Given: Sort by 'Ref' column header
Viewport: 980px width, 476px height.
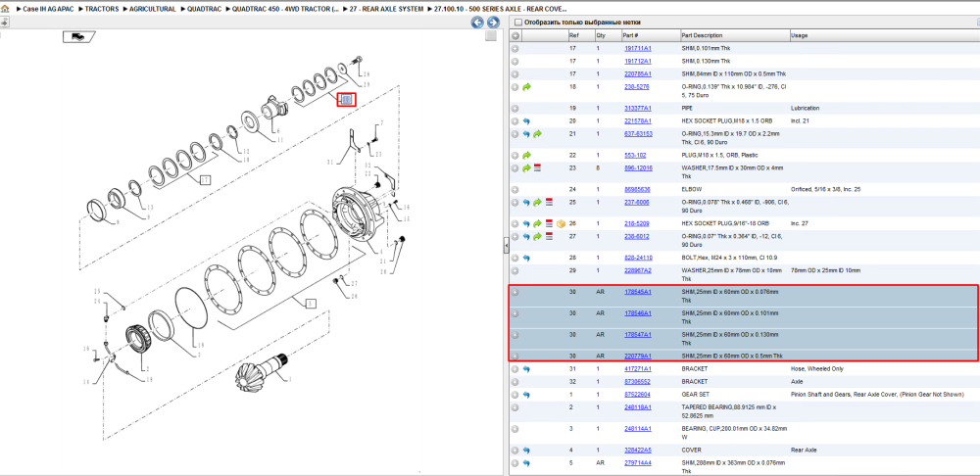Looking at the screenshot, I should pyautogui.click(x=580, y=35).
